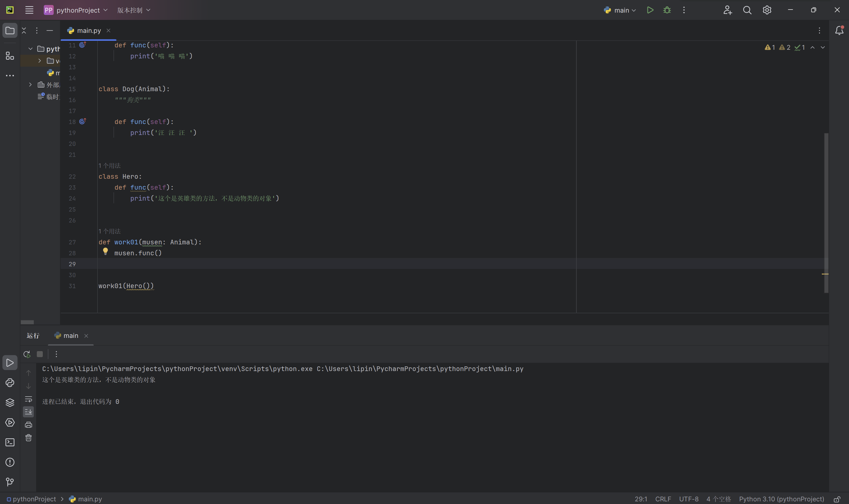Image resolution: width=849 pixels, height=504 pixels.
Task: Go to next highlighted error arrow
Action: pyautogui.click(x=823, y=47)
